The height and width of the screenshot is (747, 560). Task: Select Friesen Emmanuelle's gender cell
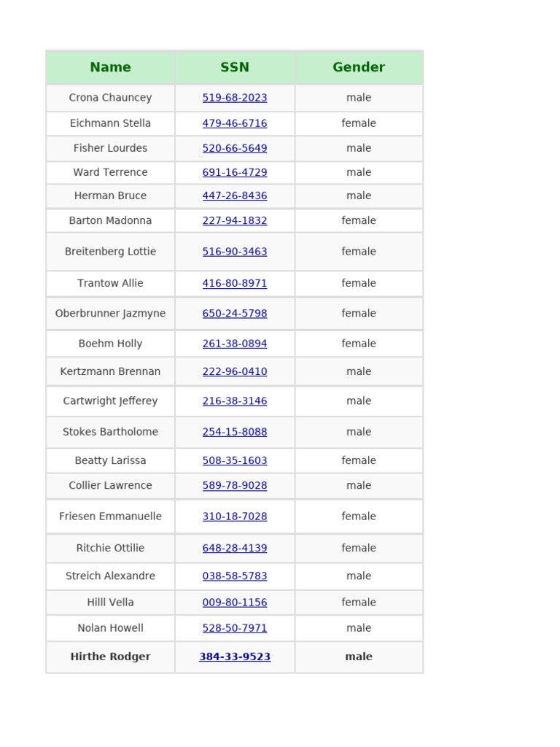click(358, 516)
